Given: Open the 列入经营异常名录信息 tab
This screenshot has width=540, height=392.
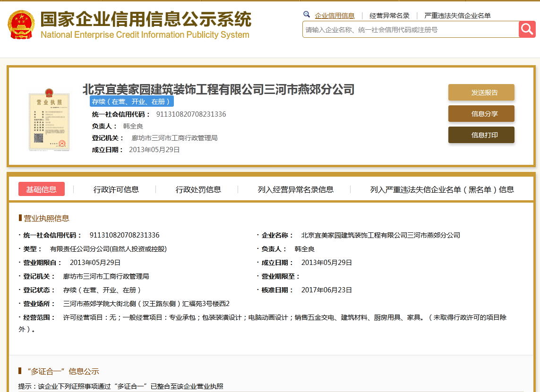Looking at the screenshot, I should coord(296,190).
